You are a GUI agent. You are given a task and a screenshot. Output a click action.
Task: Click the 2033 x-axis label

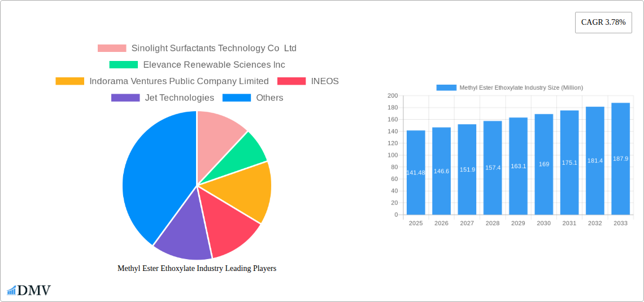coord(621,223)
